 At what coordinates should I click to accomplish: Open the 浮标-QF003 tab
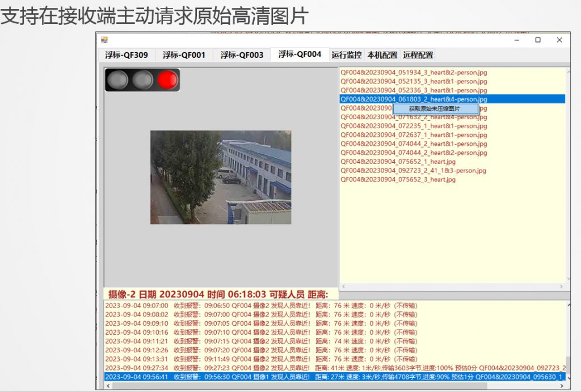(242, 55)
